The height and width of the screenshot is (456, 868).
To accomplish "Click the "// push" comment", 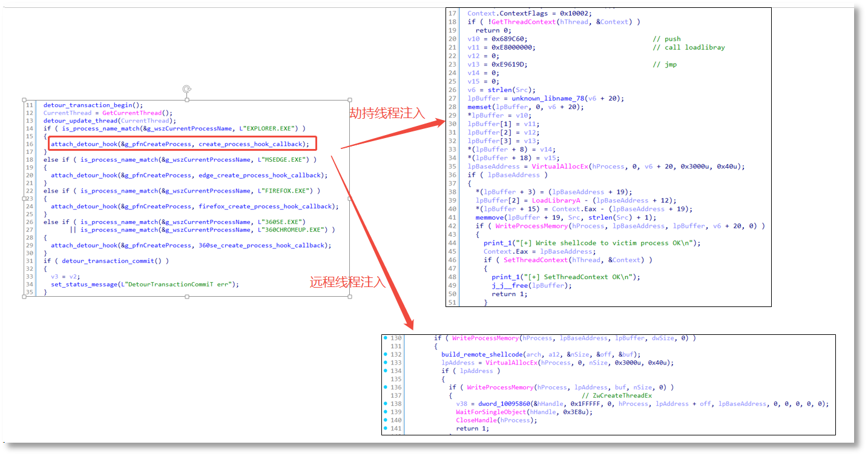I will pyautogui.click(x=666, y=39).
